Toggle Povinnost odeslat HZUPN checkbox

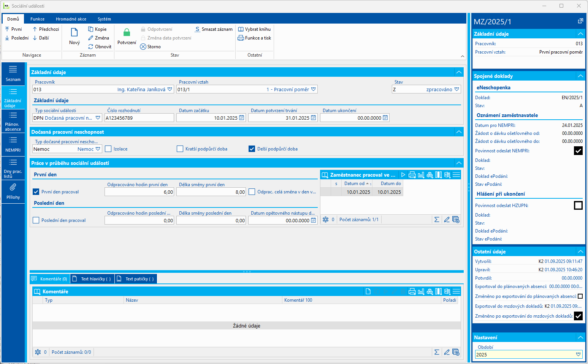[578, 206]
